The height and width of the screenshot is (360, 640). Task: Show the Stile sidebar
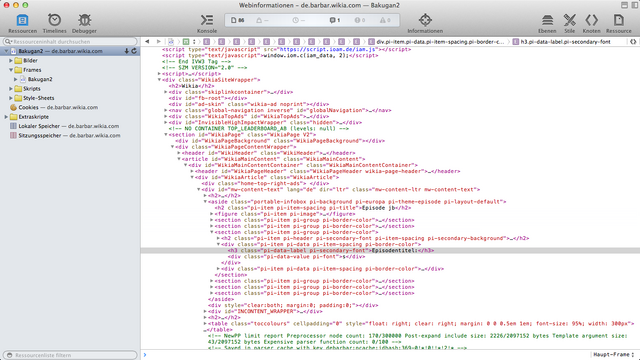coord(569,23)
